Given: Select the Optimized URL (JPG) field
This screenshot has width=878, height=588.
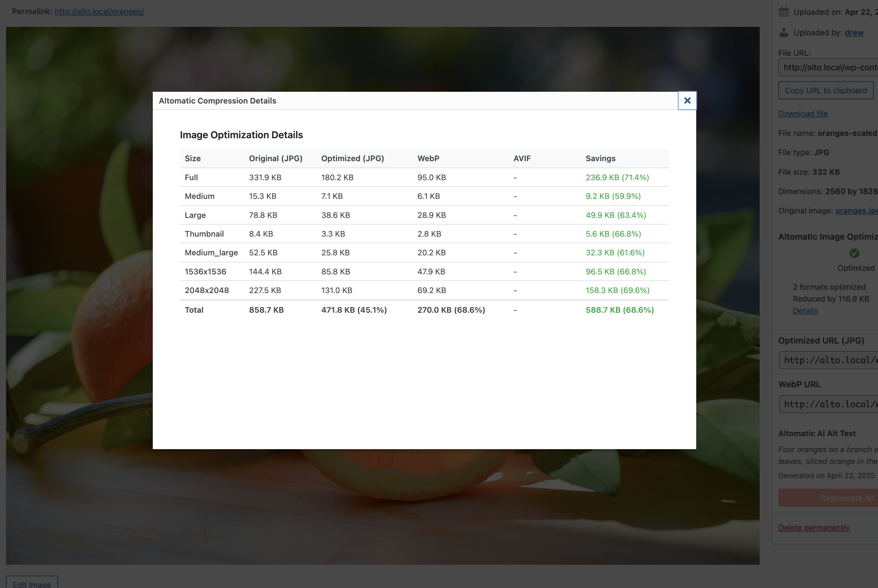Looking at the screenshot, I should 829,360.
